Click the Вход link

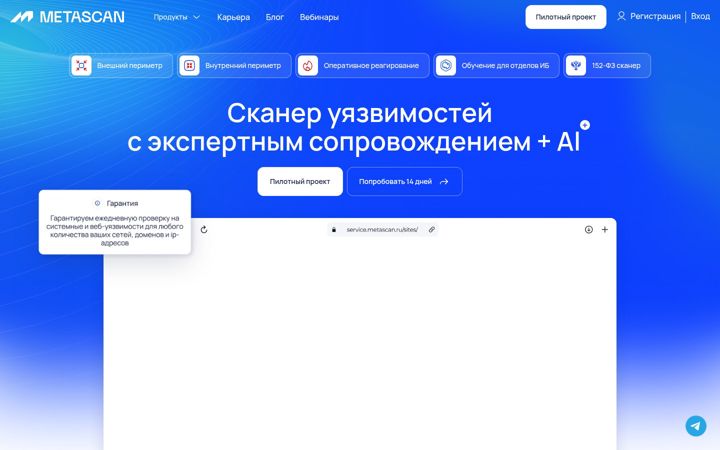click(x=700, y=16)
